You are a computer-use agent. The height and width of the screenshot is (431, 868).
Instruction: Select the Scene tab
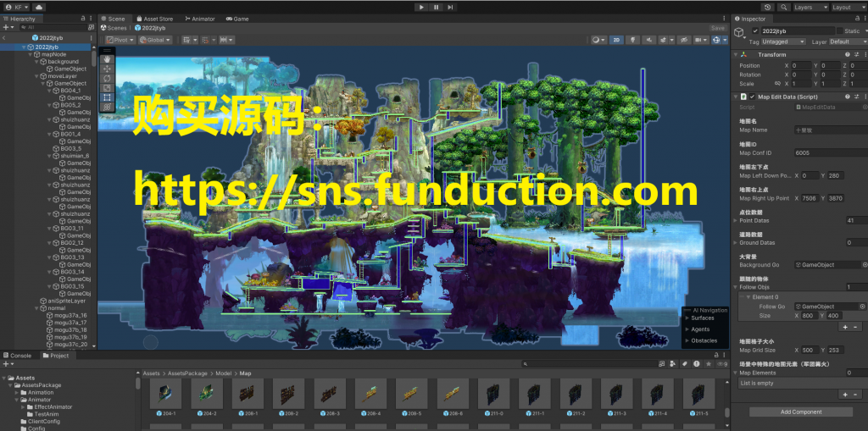[x=113, y=19]
